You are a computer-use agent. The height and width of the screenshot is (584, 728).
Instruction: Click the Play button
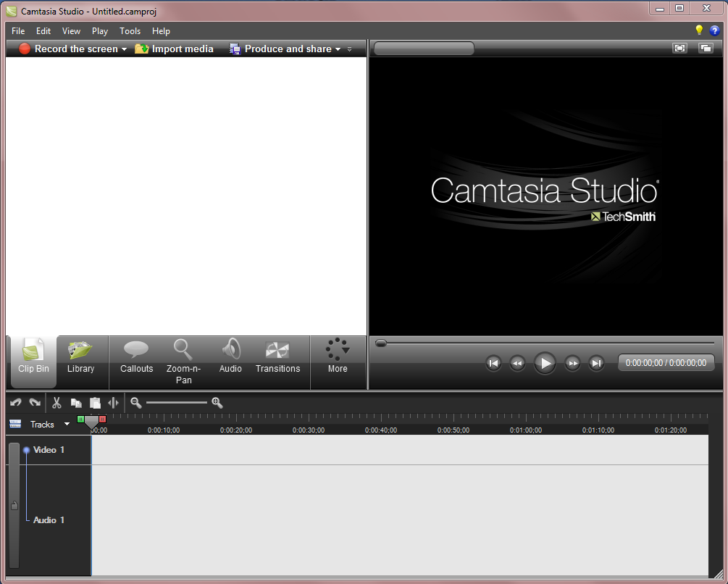tap(545, 363)
